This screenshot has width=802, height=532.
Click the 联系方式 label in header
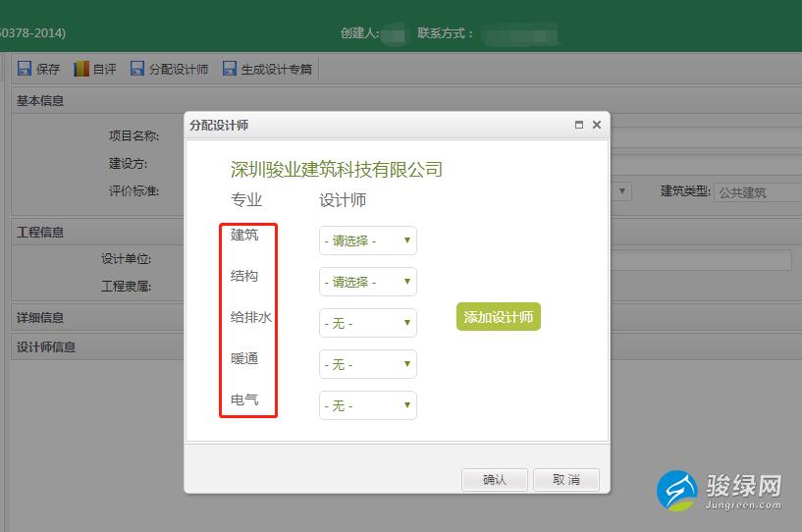point(445,33)
